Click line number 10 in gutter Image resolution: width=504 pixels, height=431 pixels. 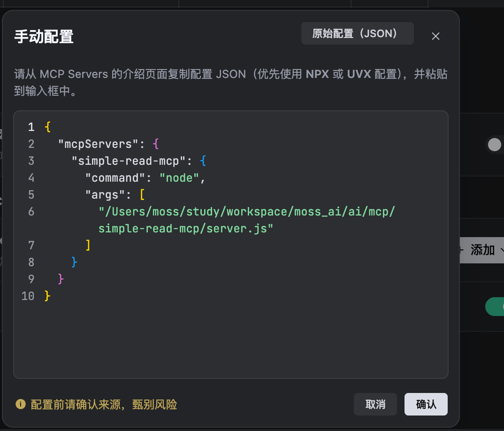click(x=28, y=296)
